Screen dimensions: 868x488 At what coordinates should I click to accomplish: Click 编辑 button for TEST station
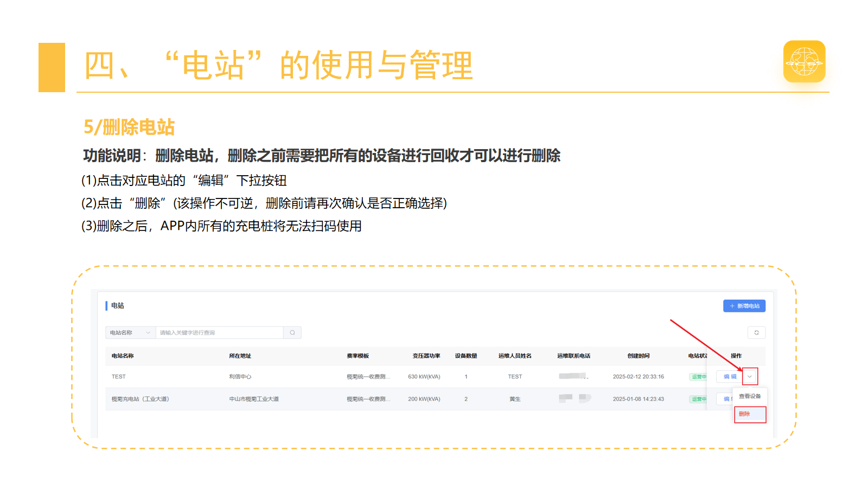click(x=730, y=376)
